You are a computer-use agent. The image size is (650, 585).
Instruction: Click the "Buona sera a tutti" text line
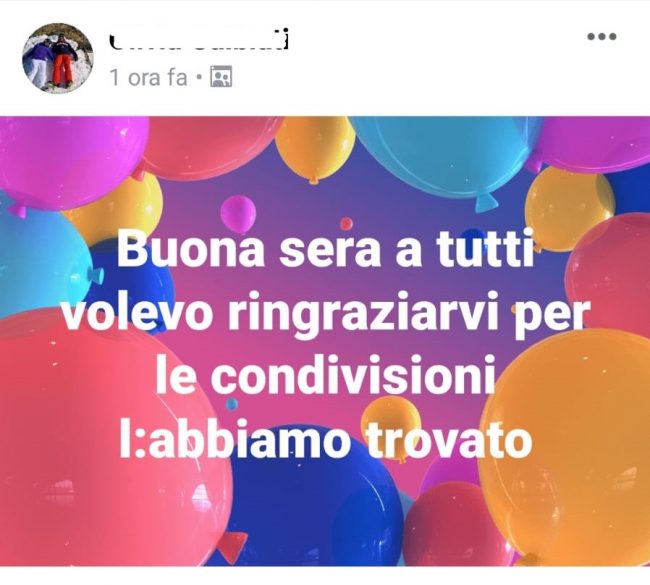[x=325, y=250]
